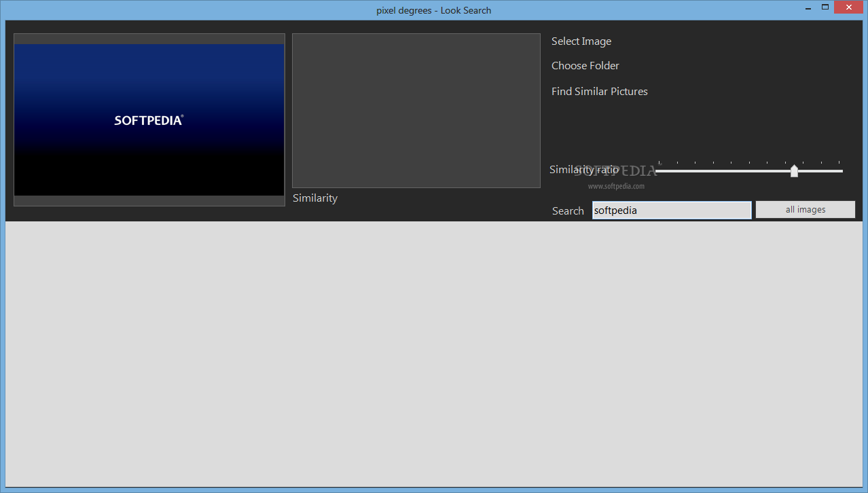Focus the Search text field containing softpedia

point(672,211)
